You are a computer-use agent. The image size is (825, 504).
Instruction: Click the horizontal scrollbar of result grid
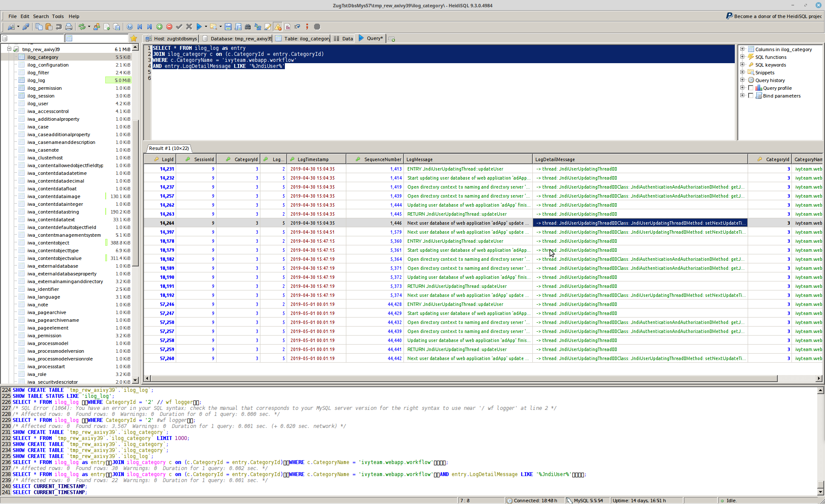click(x=464, y=379)
